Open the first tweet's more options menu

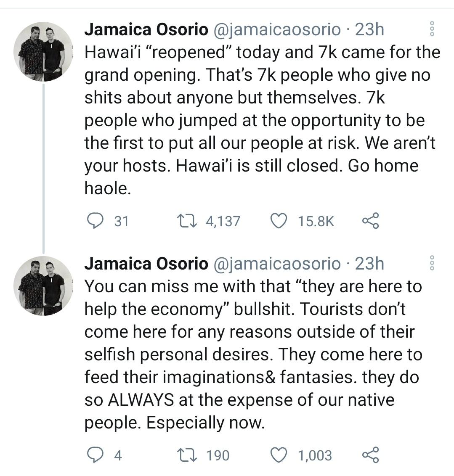pyautogui.click(x=431, y=29)
